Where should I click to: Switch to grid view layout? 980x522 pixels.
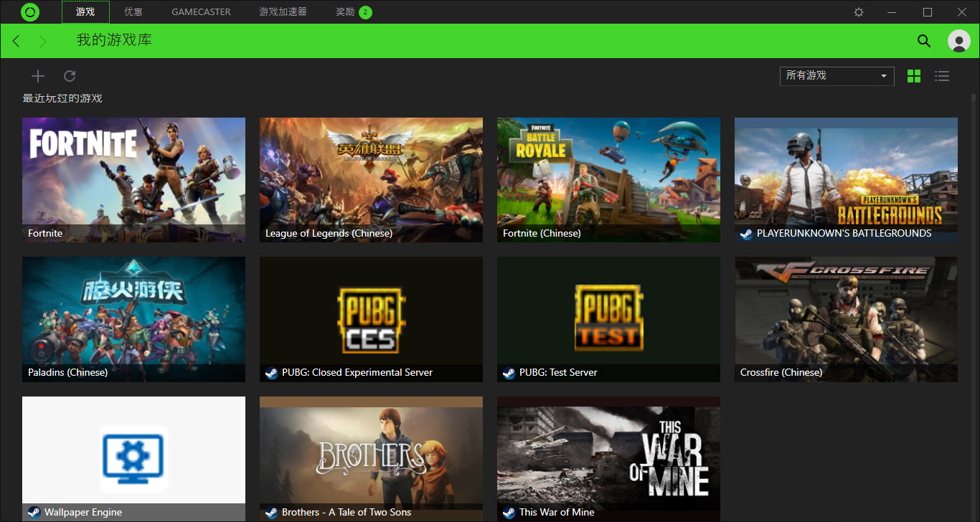tap(914, 76)
